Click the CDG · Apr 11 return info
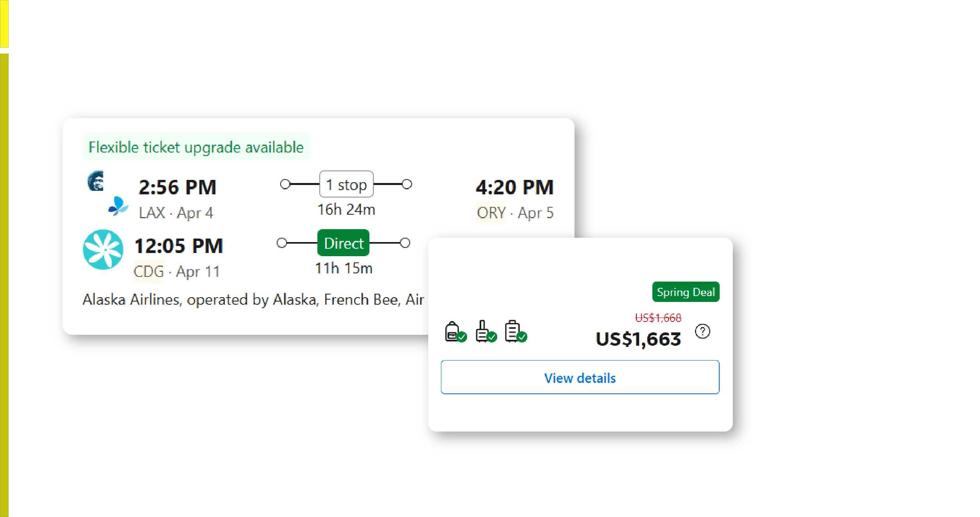 click(177, 272)
